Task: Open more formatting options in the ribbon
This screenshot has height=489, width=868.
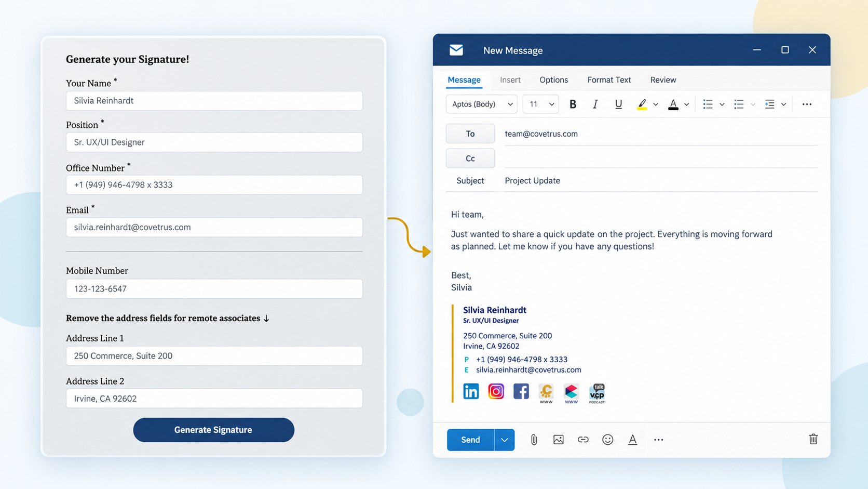Action: point(807,104)
